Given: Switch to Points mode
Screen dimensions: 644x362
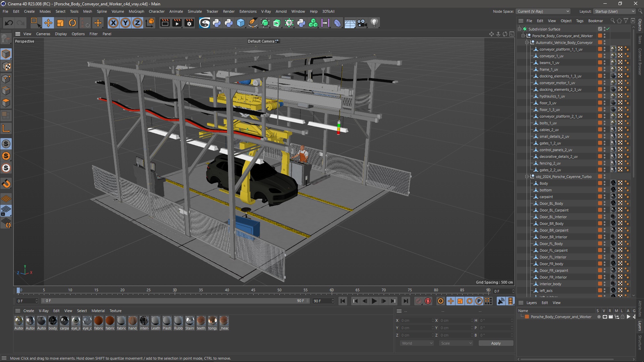Looking at the screenshot, I should tap(6, 79).
